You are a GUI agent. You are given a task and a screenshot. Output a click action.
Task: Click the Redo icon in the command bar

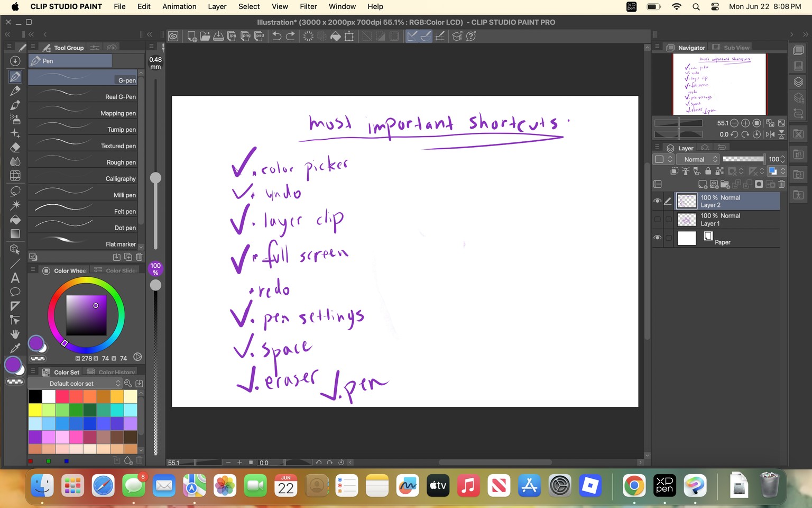pos(290,36)
